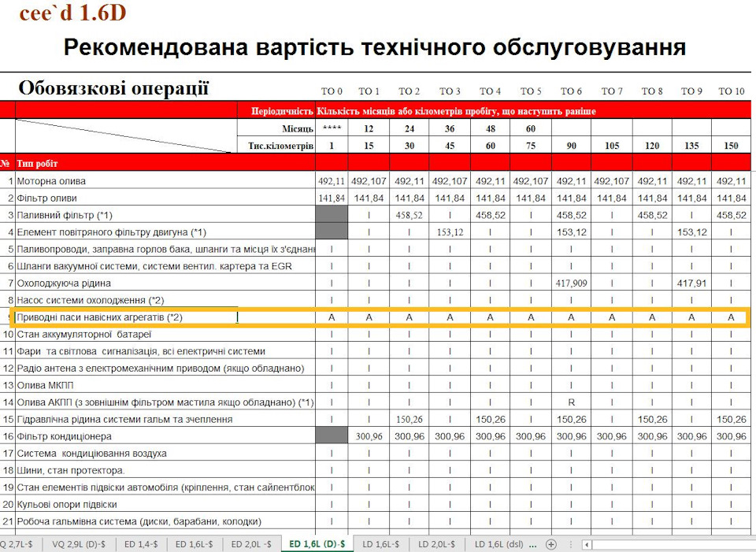Click 417,909 cell in Охолоджуюча рідина row
This screenshot has height=552, width=756.
click(x=572, y=283)
